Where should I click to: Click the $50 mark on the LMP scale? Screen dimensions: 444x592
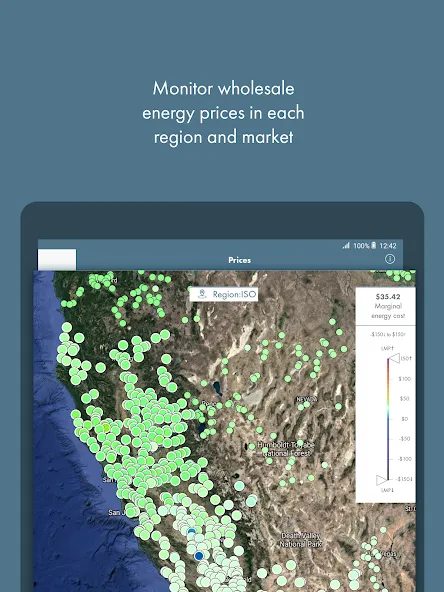pos(404,399)
